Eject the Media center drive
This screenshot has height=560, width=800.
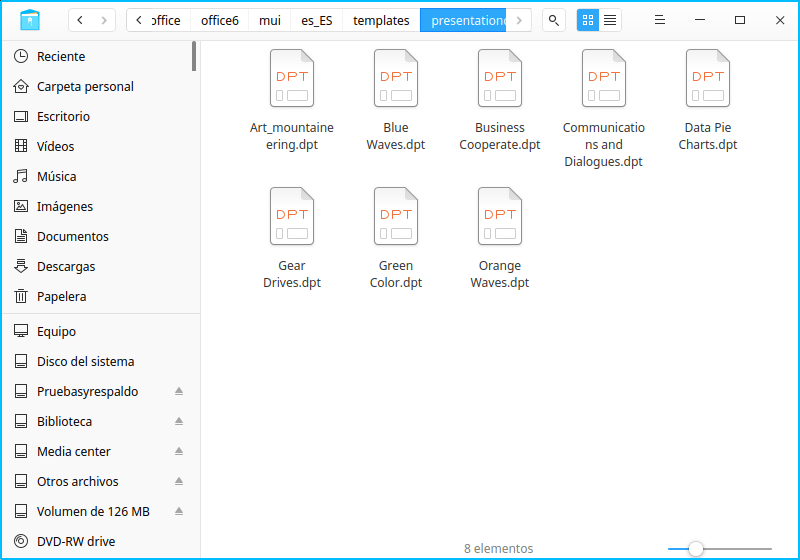(x=179, y=451)
